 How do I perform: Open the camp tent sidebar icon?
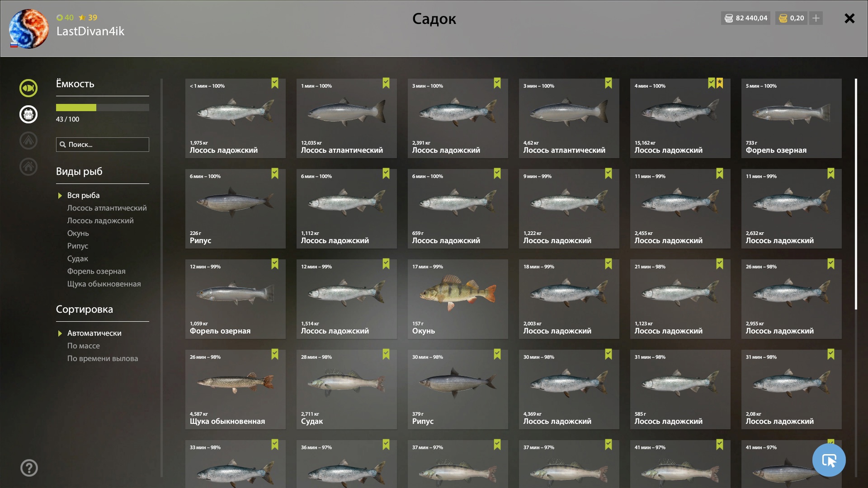(x=28, y=141)
